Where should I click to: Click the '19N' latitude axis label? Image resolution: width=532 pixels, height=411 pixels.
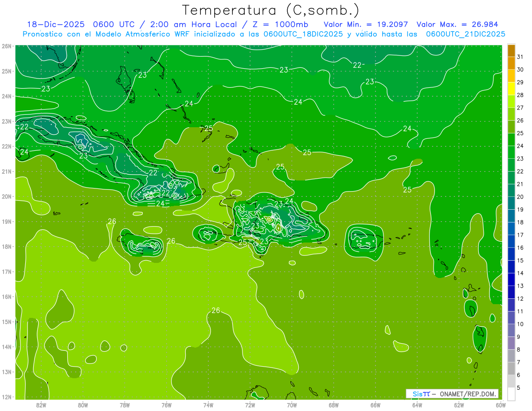[7, 221]
